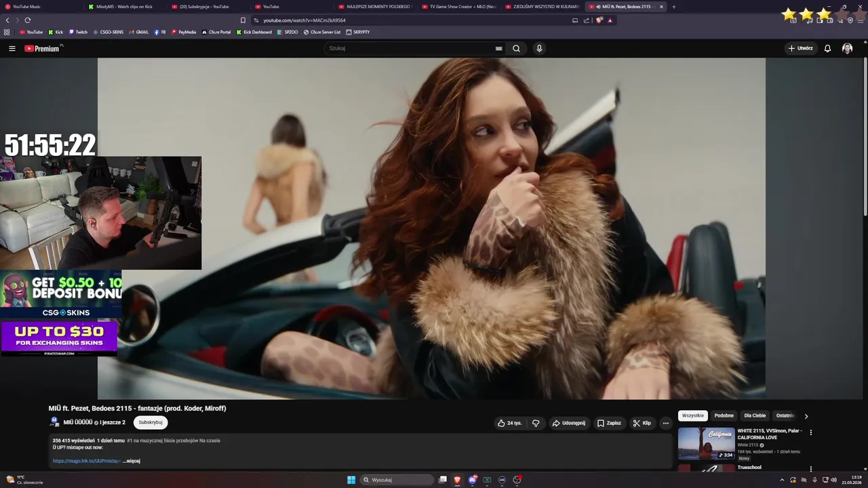Select the Dla Ciebie filter chip
Image resolution: width=868 pixels, height=488 pixels.
pyautogui.click(x=755, y=415)
